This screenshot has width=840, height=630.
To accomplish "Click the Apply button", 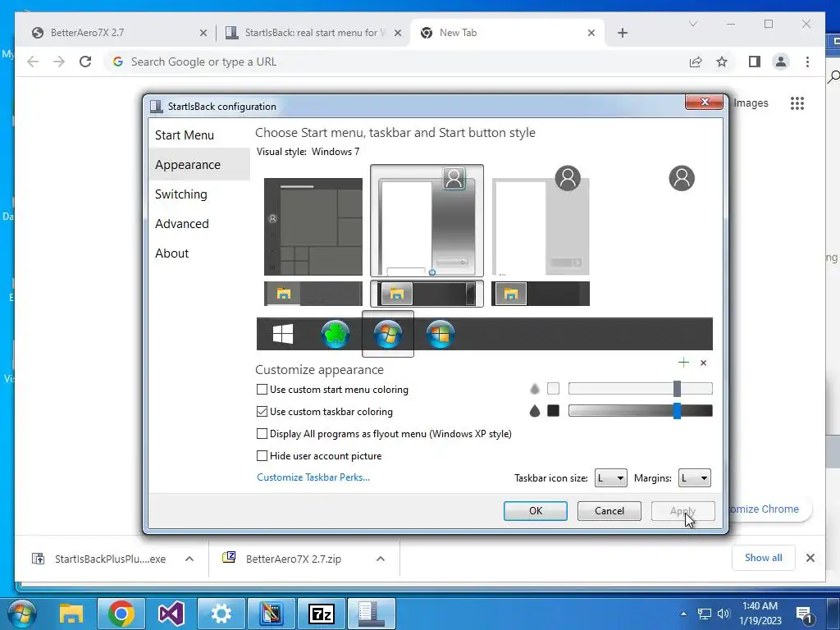I will tap(682, 510).
